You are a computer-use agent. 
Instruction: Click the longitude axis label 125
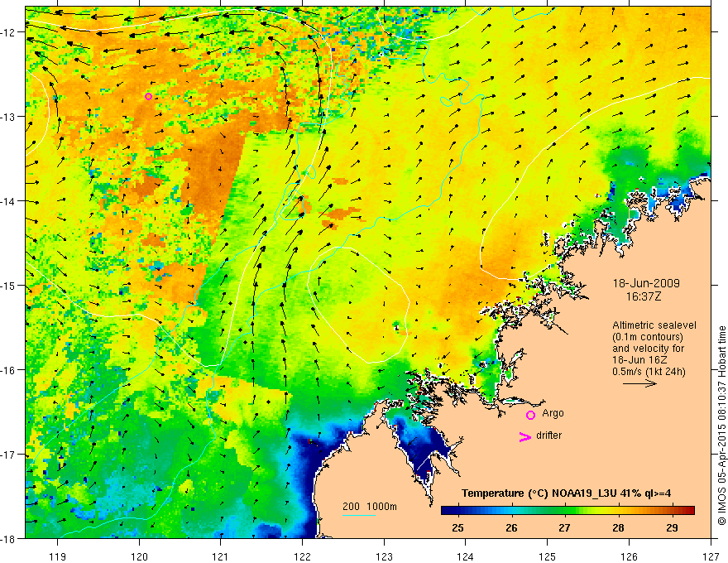548,556
